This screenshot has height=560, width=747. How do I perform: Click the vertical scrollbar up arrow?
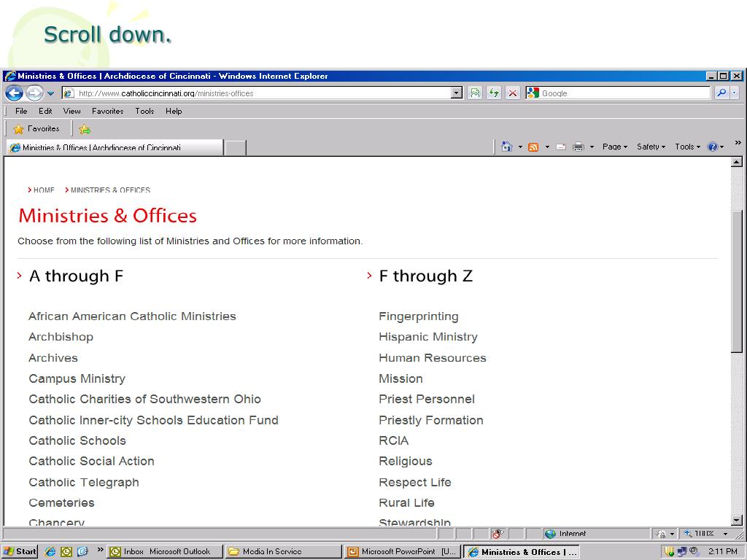pyautogui.click(x=737, y=163)
